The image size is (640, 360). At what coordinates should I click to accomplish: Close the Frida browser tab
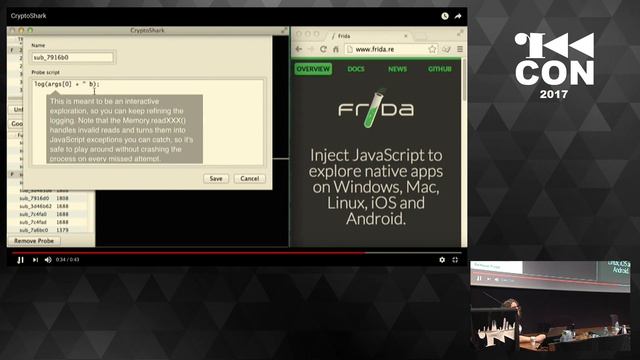point(406,36)
